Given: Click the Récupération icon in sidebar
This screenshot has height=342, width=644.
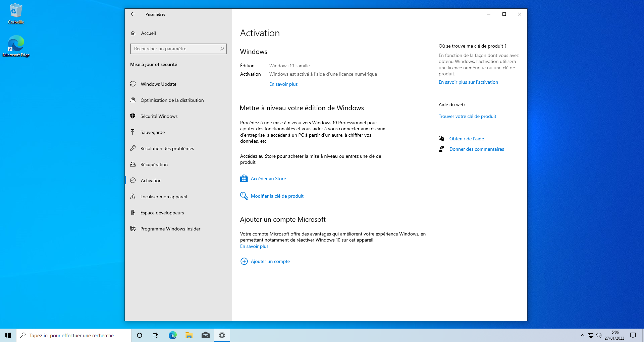Looking at the screenshot, I should pyautogui.click(x=133, y=164).
